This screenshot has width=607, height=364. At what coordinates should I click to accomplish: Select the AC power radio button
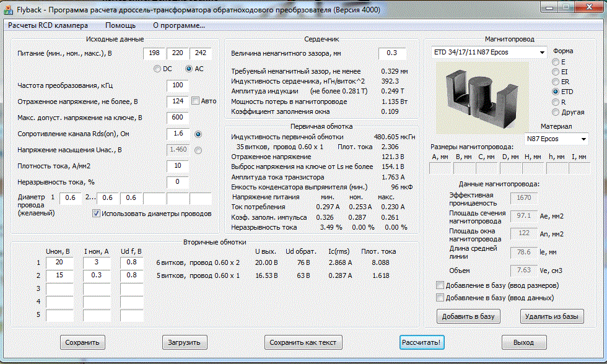tap(190, 69)
